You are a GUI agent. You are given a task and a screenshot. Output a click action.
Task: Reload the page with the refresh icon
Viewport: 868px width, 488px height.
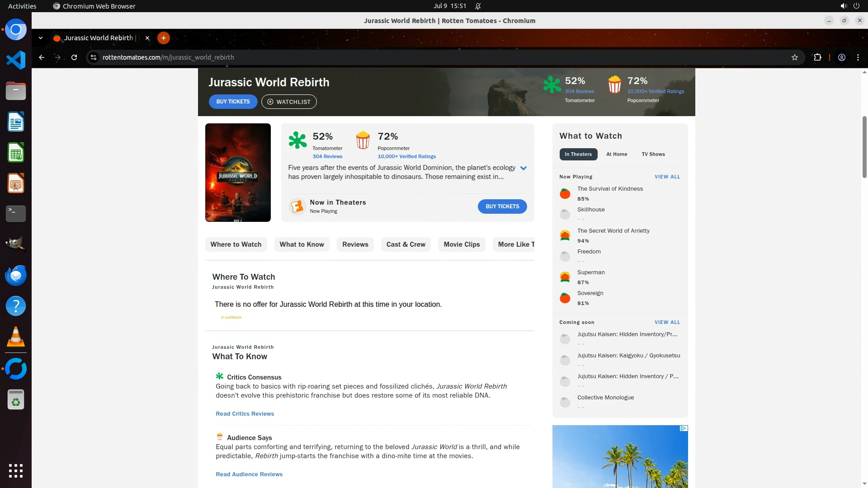tap(74, 57)
